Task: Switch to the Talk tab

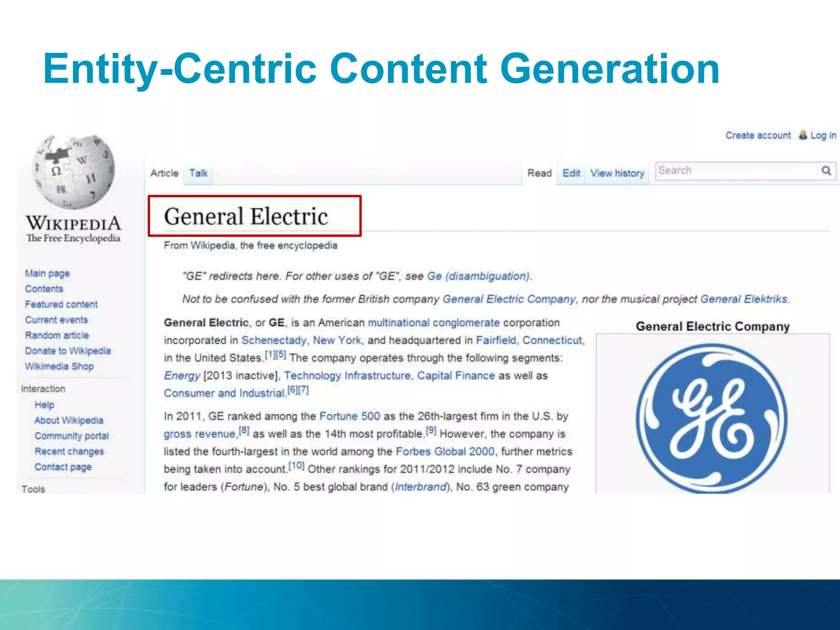Action: (x=198, y=173)
